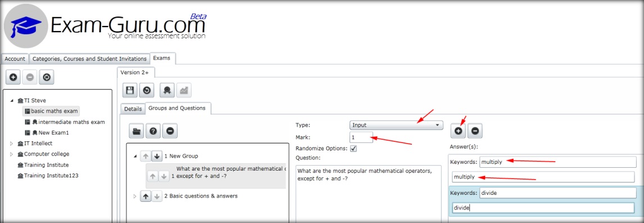644x223 pixels.
Task: Click the exam icon beside basic maths exam
Action: coord(28,111)
